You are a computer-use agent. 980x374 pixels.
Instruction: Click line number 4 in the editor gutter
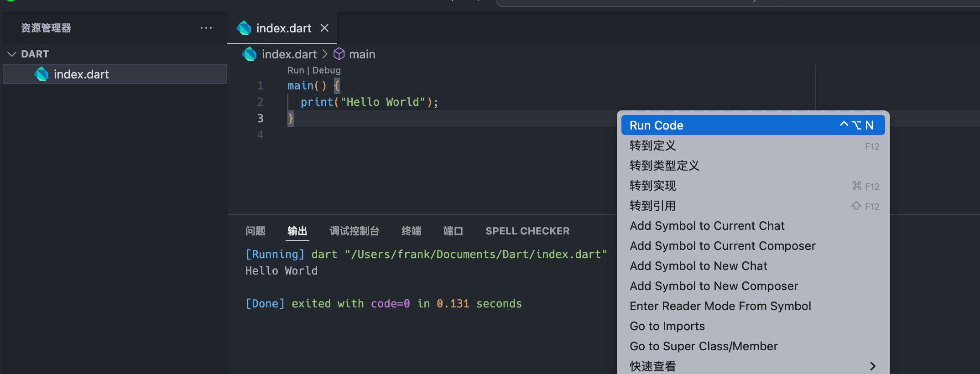pos(260,135)
